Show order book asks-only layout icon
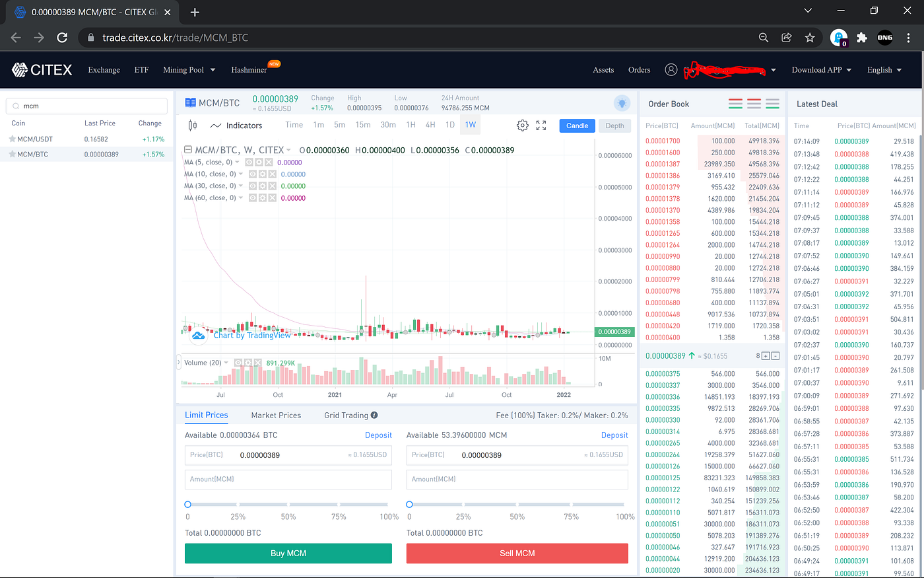 coord(754,104)
